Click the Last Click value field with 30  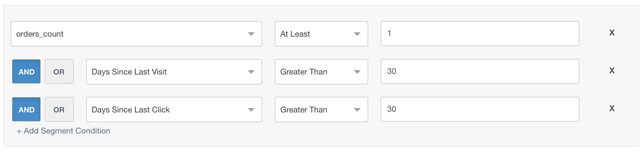[x=479, y=109]
